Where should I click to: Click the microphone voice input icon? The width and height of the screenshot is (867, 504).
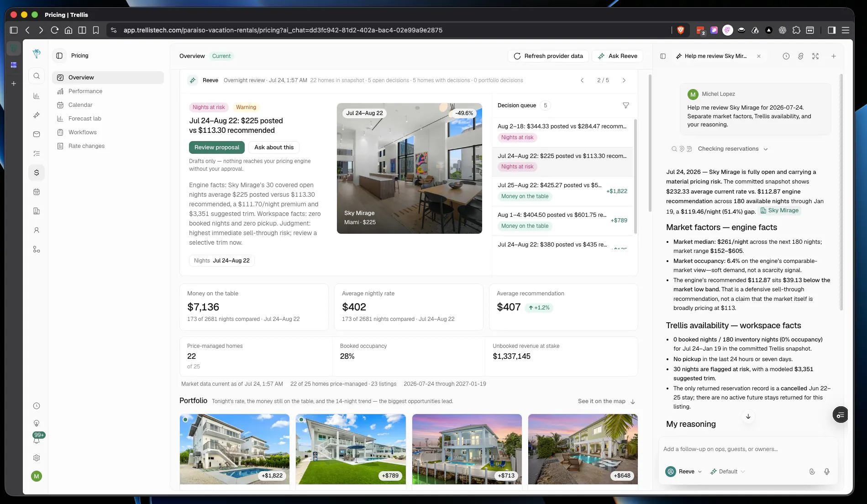tap(827, 472)
